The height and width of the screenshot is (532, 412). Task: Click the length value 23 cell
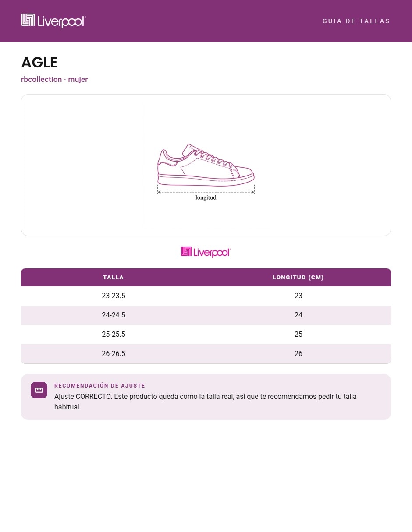(x=298, y=296)
